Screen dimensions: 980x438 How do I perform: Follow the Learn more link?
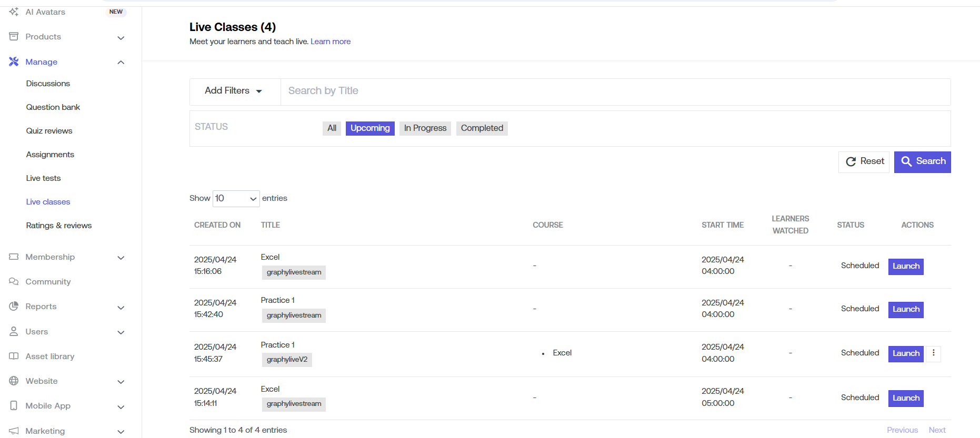pos(330,42)
